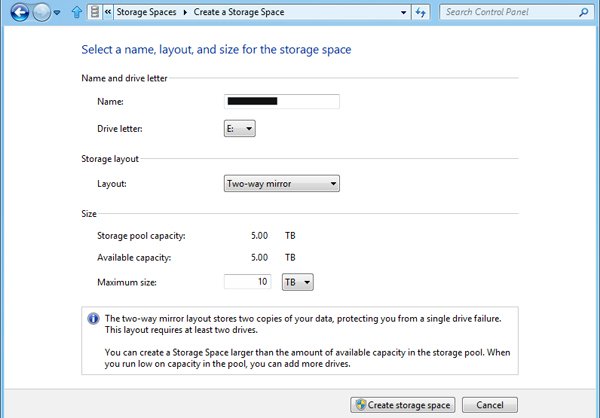
Task: Click the Up one level arrow
Action: [76, 13]
